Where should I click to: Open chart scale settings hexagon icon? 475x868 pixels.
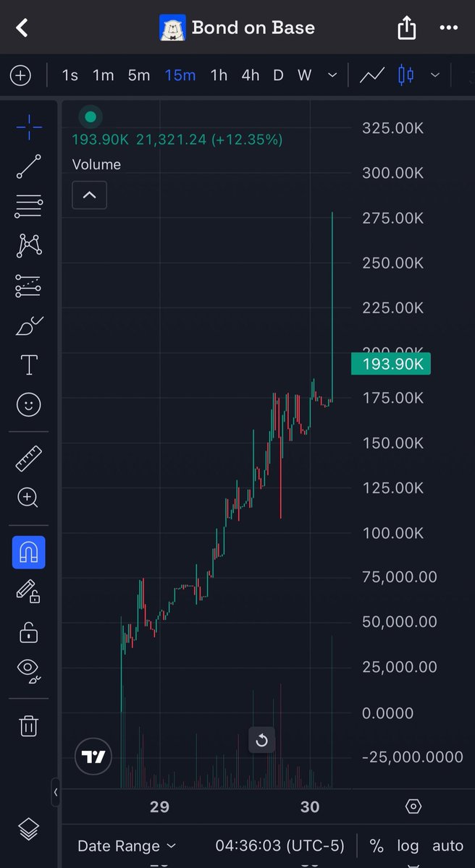[x=413, y=807]
